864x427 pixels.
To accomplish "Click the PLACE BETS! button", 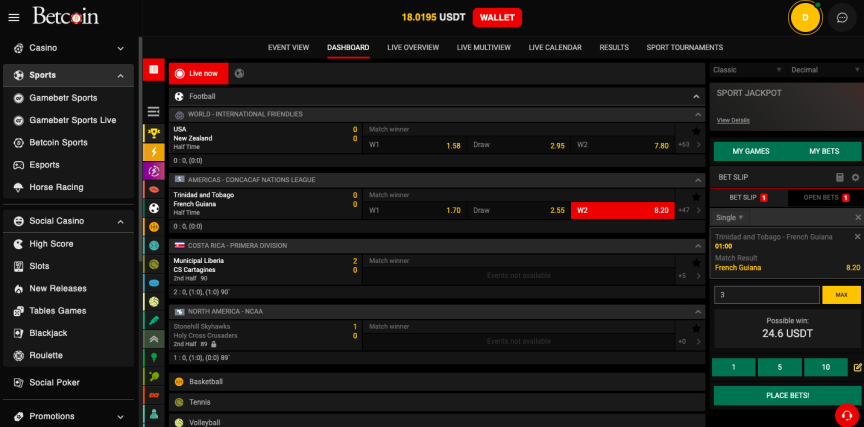I will (x=787, y=395).
